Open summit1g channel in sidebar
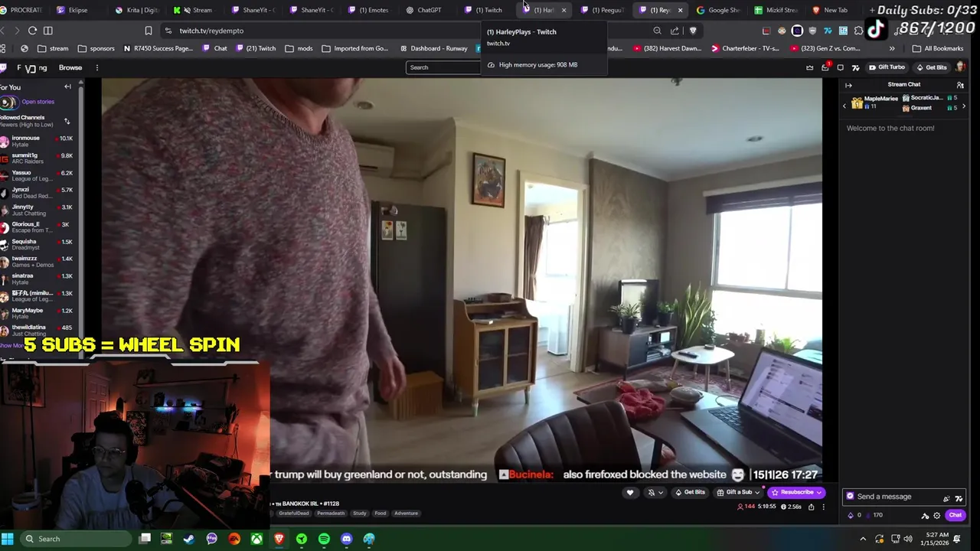 37,158
